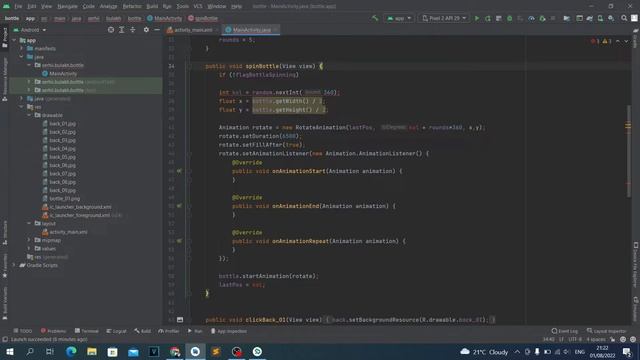This screenshot has height=360, width=640.
Task: Collapse the app module tree node
Action: point(14,40)
